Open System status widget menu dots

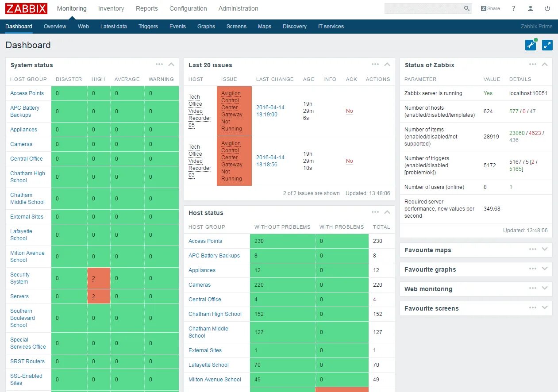pos(159,65)
